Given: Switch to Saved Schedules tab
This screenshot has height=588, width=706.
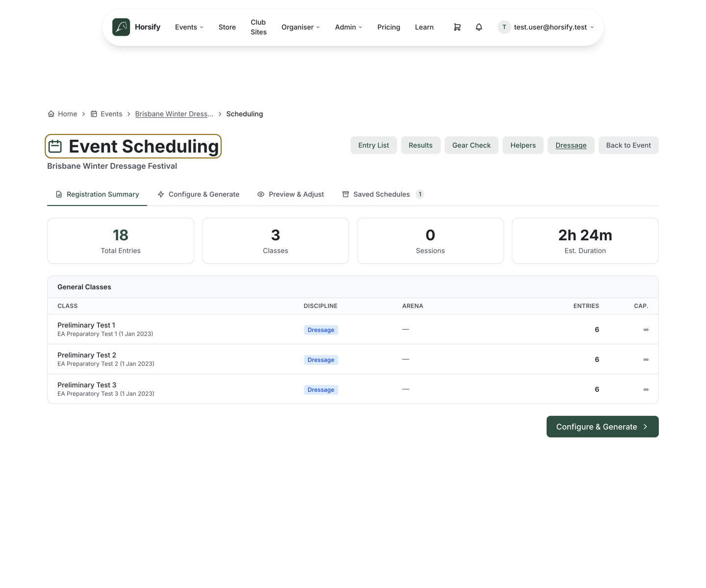Looking at the screenshot, I should point(382,194).
